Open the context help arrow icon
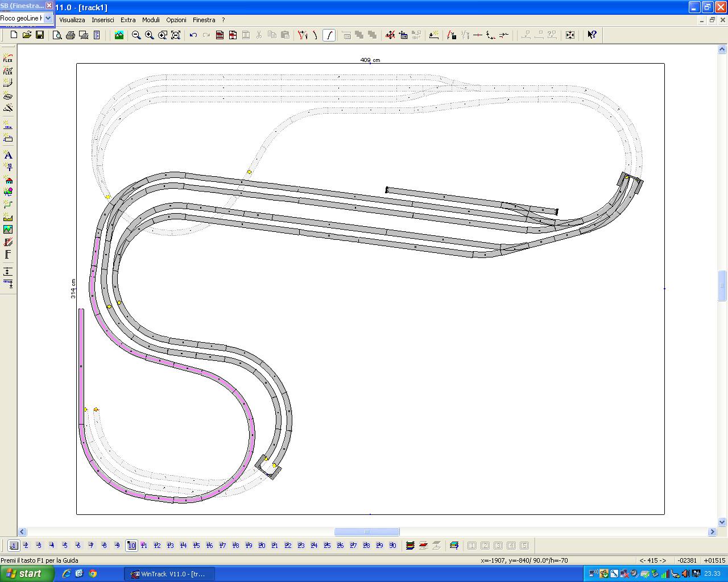Screen dimensions: 728x582 [592, 35]
